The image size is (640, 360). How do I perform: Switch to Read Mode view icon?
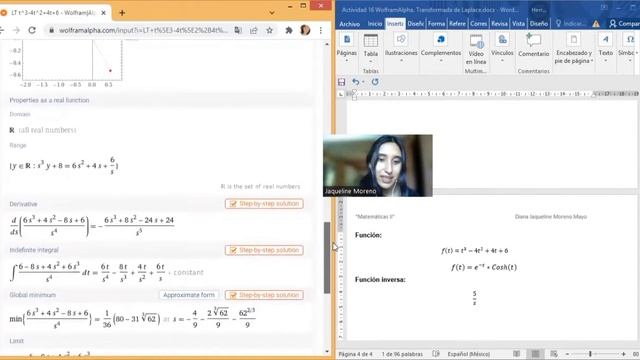point(516,354)
